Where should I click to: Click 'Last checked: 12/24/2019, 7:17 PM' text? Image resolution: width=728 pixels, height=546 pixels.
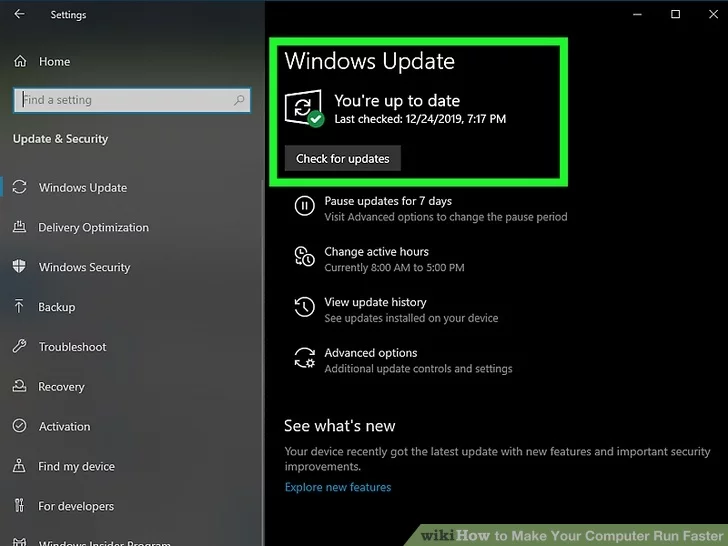[420, 119]
